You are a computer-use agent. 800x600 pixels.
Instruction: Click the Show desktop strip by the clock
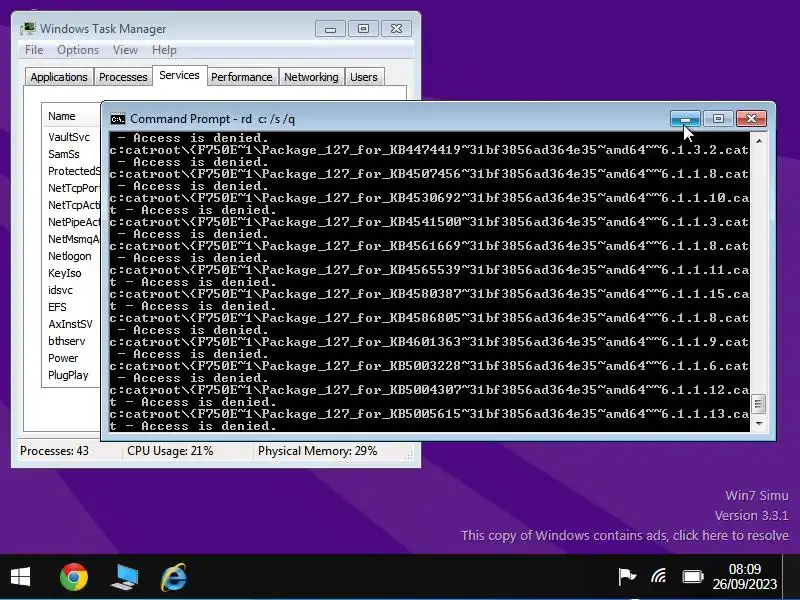(x=791, y=577)
